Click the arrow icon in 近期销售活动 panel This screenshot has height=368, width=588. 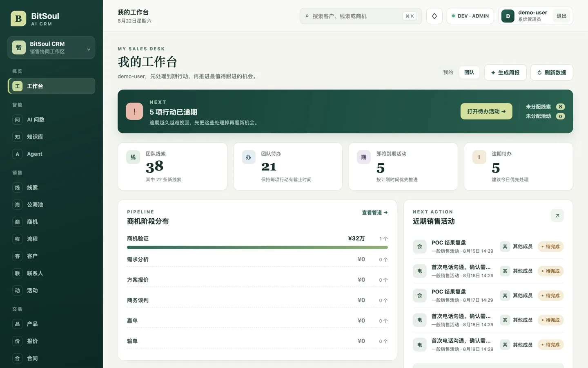tap(557, 215)
